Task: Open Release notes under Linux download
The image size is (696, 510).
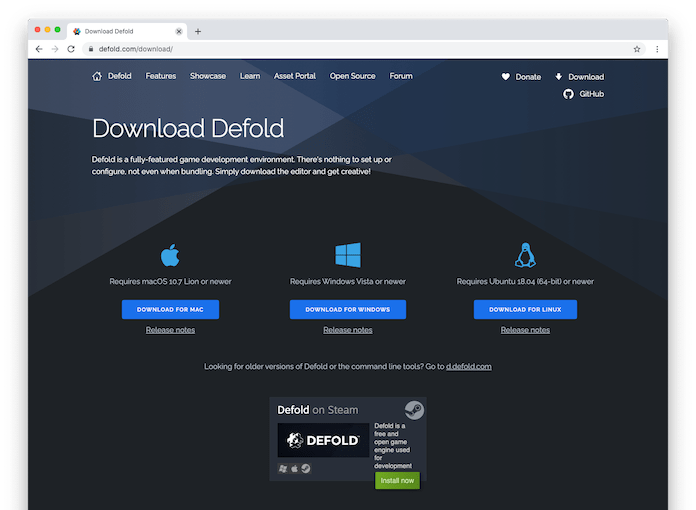Action: 525,330
